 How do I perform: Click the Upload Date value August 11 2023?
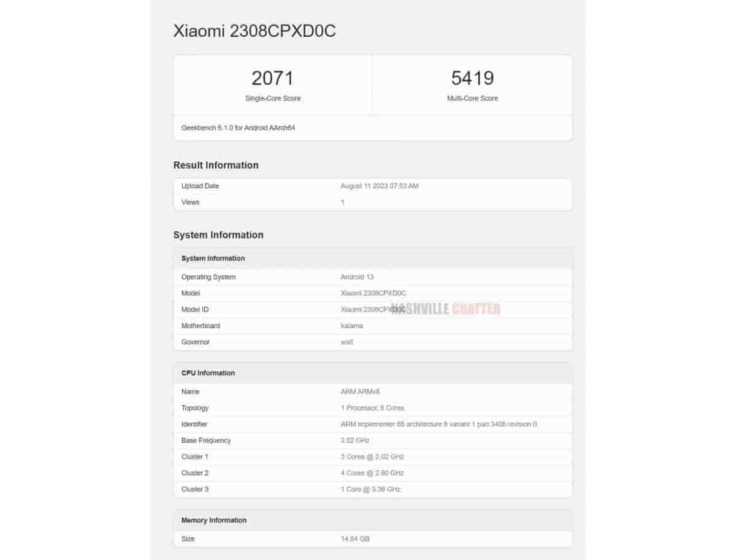point(380,186)
